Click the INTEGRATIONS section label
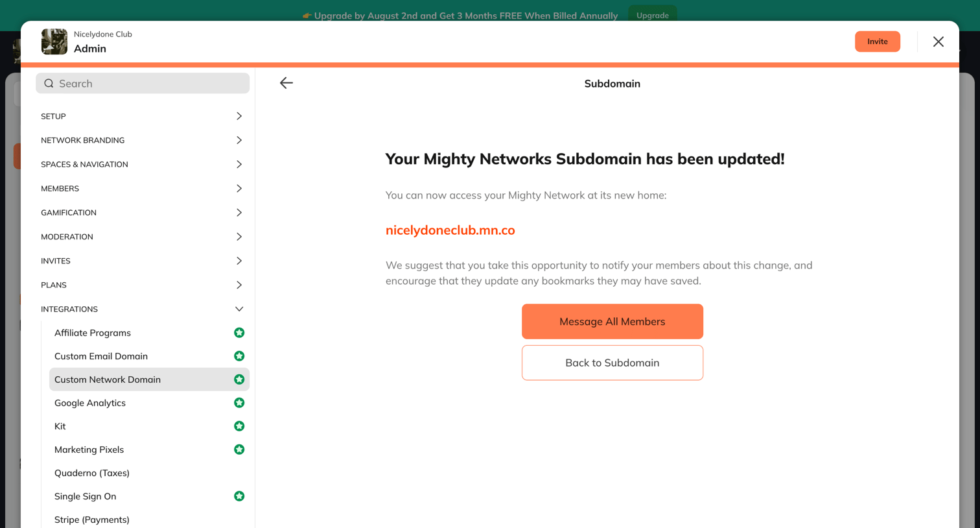The width and height of the screenshot is (980, 528). (69, 309)
